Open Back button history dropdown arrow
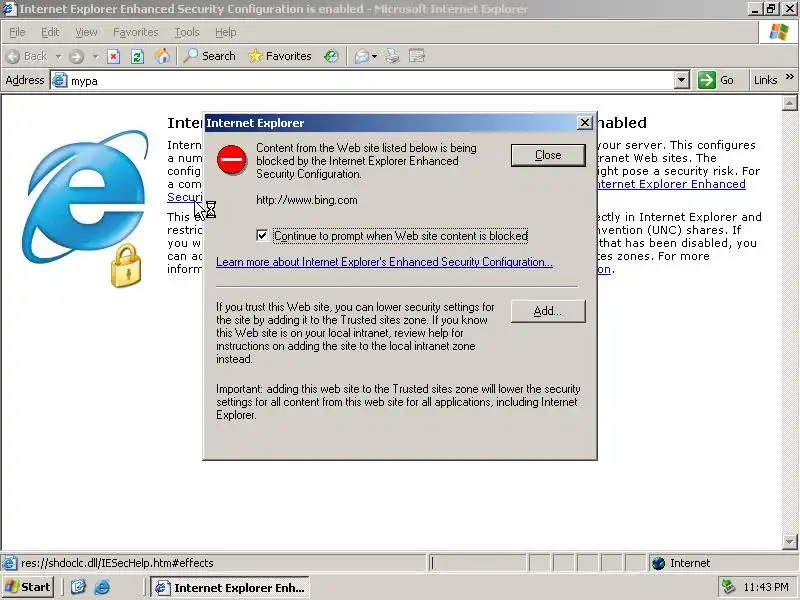 coord(58,56)
